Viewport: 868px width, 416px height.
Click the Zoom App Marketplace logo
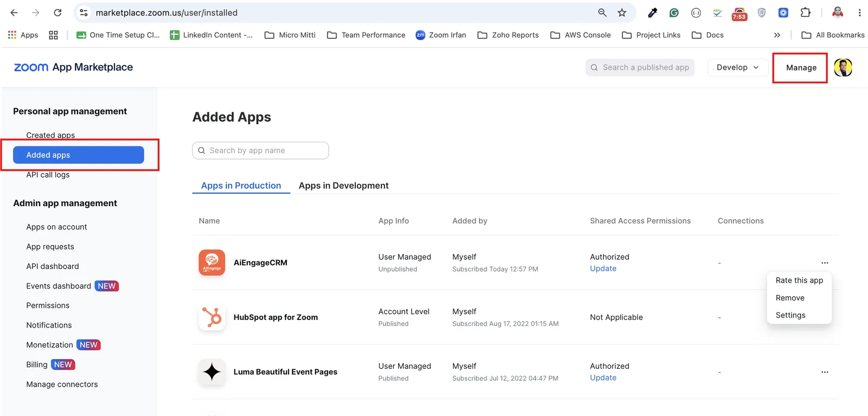[x=73, y=67]
